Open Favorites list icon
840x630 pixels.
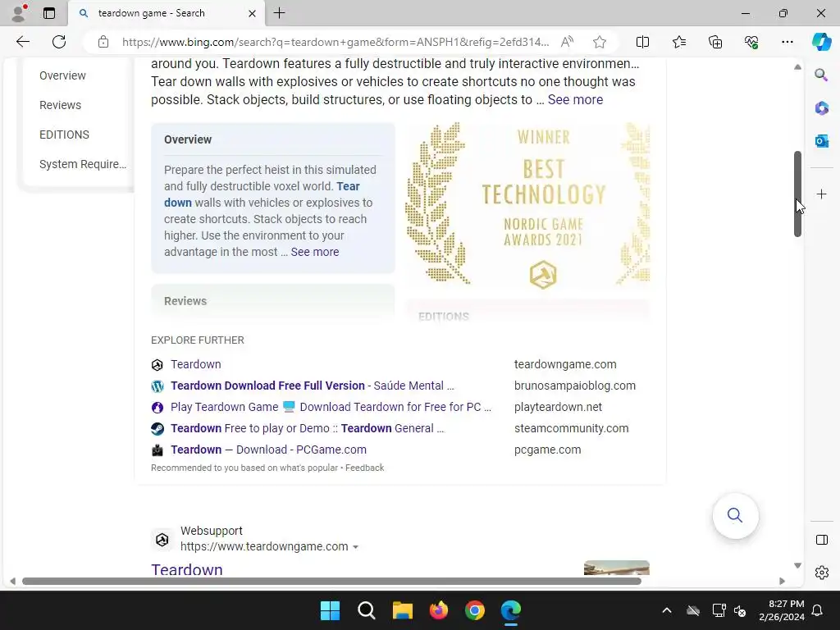[678, 42]
